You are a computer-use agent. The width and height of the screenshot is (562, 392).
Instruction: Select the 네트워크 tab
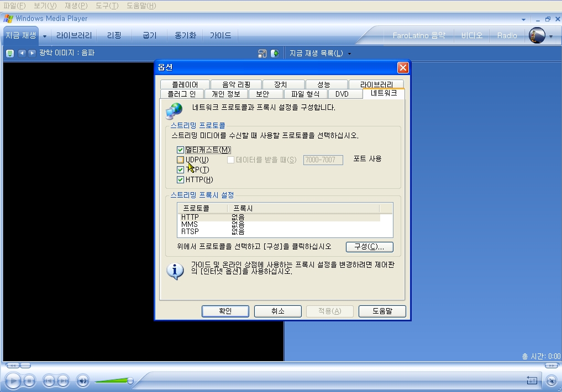pyautogui.click(x=384, y=93)
